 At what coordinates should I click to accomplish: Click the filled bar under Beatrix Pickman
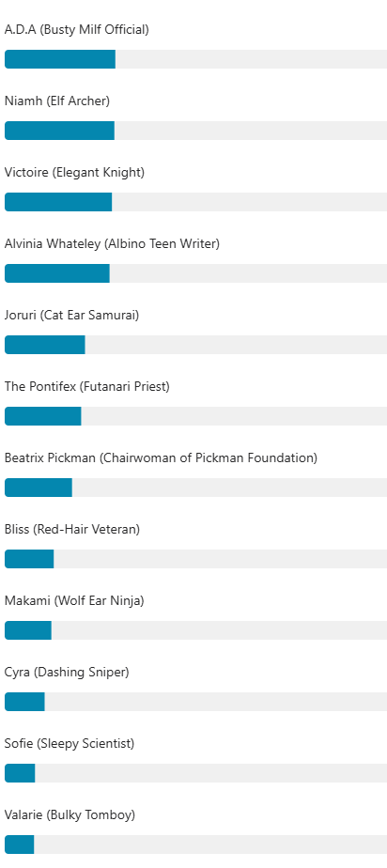point(39,488)
